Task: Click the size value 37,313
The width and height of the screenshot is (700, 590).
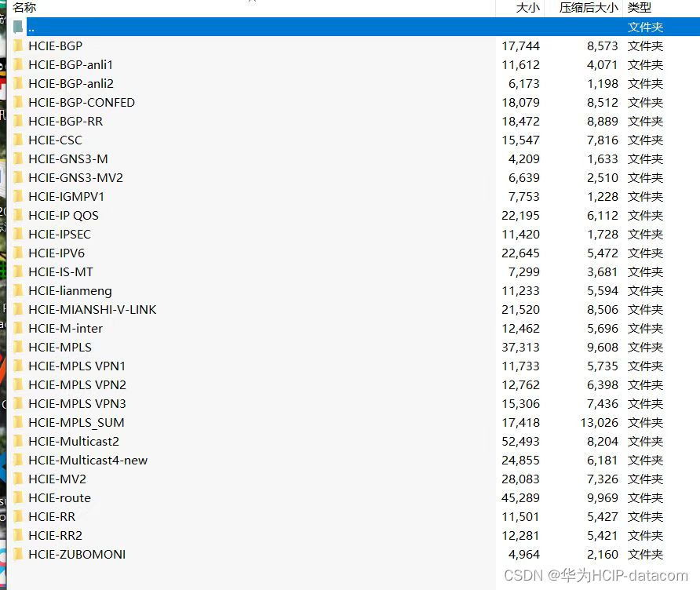Action: tap(520, 348)
